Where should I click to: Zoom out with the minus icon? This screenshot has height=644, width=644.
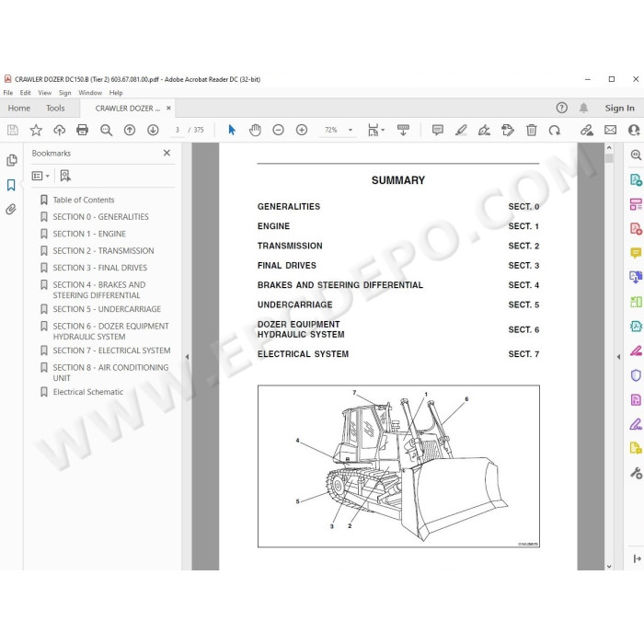point(279,131)
